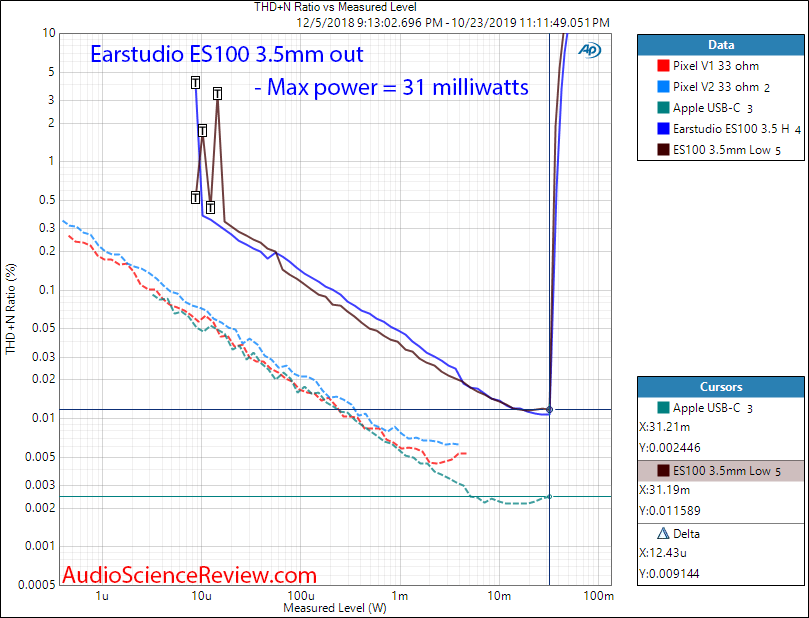Click the graph title THD+N Ratio vs Measured Level
This screenshot has width=809, height=618.
pyautogui.click(x=335, y=7)
